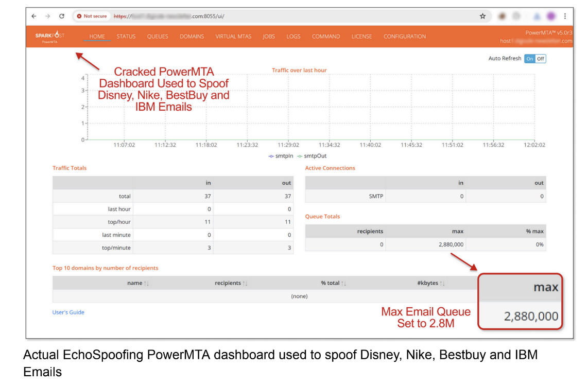Image resolution: width=588 pixels, height=385 pixels.
Task: Select the top/hour row label
Action: (119, 222)
